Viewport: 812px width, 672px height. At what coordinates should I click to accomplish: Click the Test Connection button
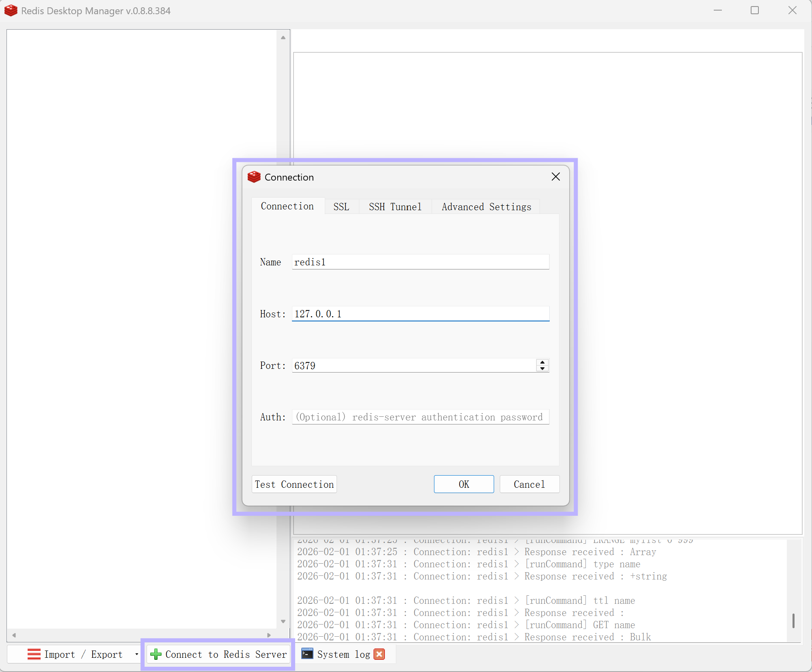tap(294, 484)
